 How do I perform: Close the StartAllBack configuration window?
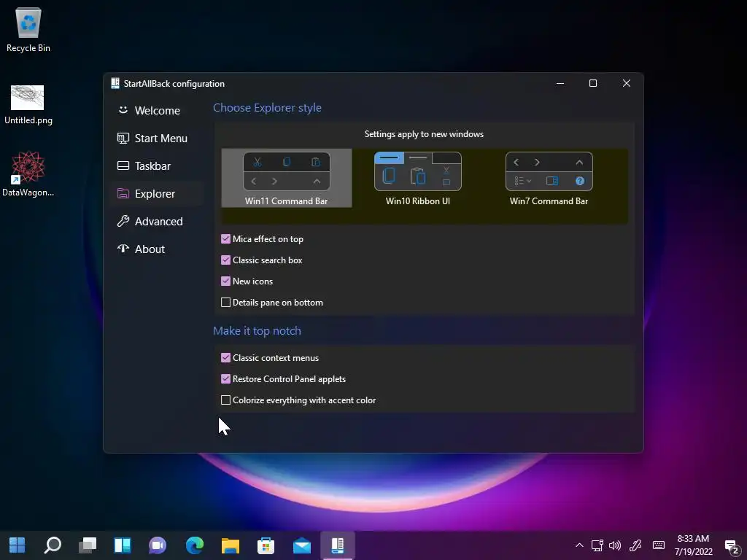[627, 83]
